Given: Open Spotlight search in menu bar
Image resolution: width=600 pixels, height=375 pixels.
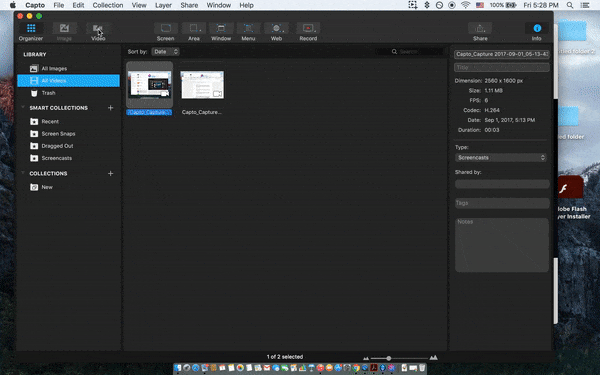Looking at the screenshot, I should coord(570,5).
